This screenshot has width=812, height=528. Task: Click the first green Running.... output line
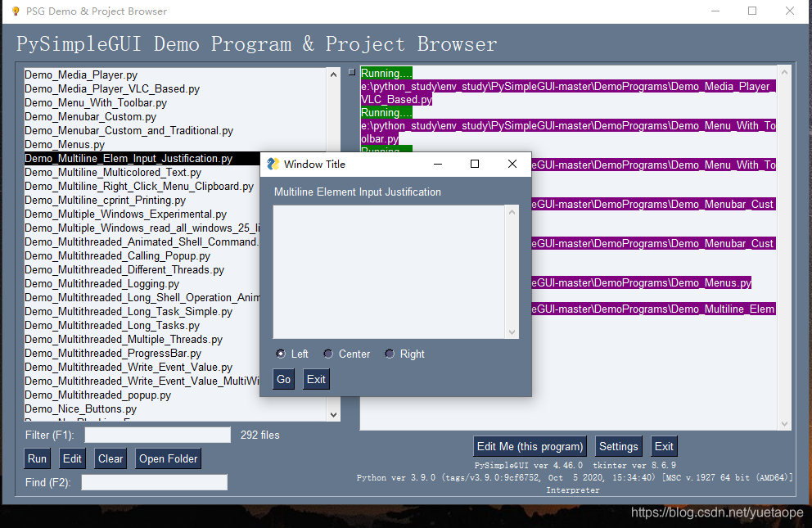coord(386,73)
